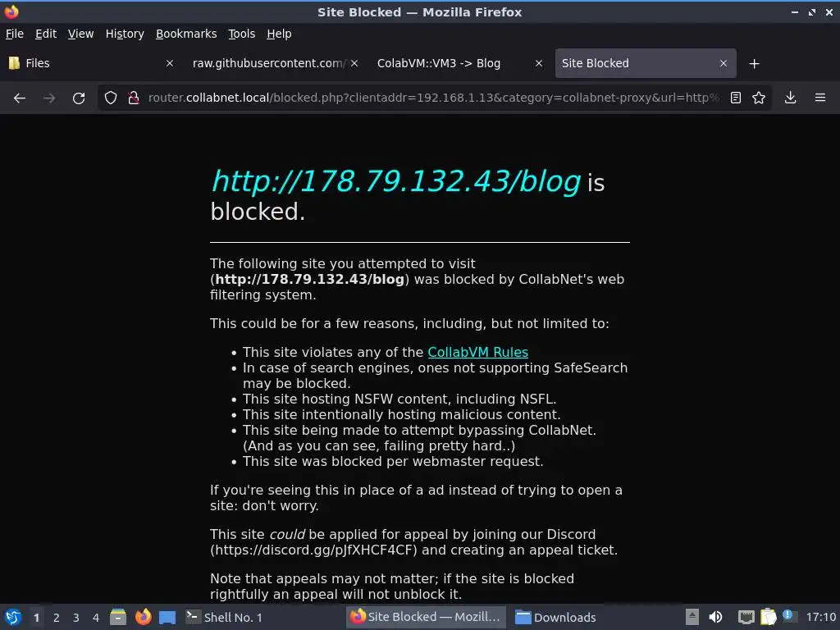This screenshot has height=630, width=840.
Task: Open the removable media tray icon
Action: [692, 617]
